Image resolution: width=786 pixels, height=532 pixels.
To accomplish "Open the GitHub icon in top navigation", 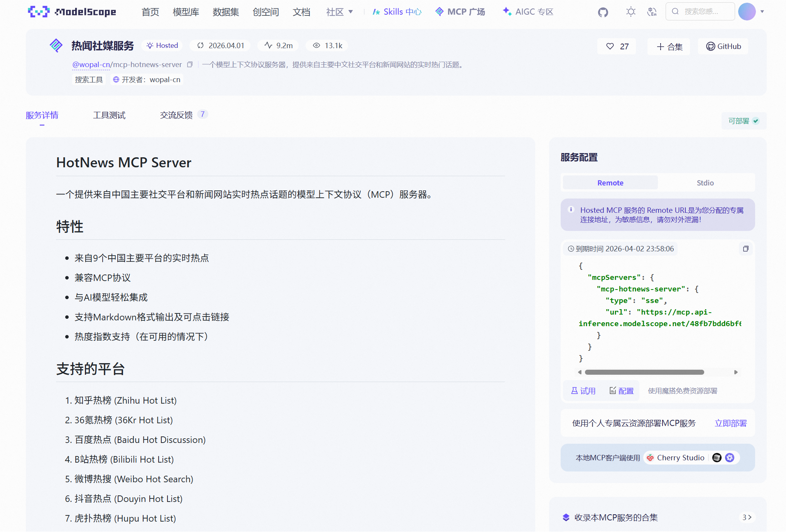I will (x=603, y=12).
